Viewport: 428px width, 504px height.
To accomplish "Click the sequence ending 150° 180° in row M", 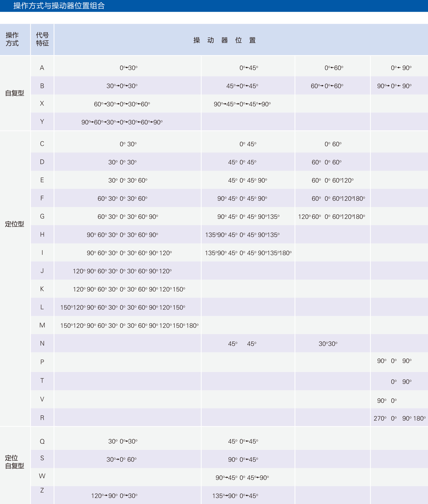I will 129,325.
